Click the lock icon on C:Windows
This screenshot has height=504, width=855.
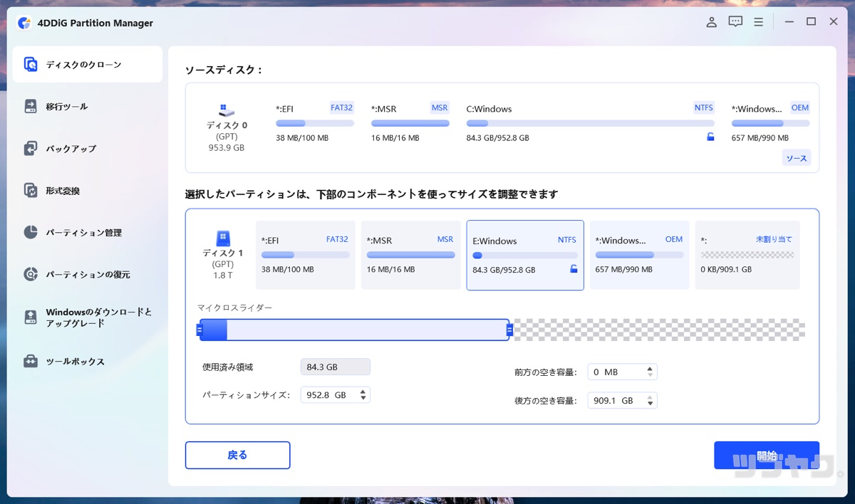coord(710,137)
